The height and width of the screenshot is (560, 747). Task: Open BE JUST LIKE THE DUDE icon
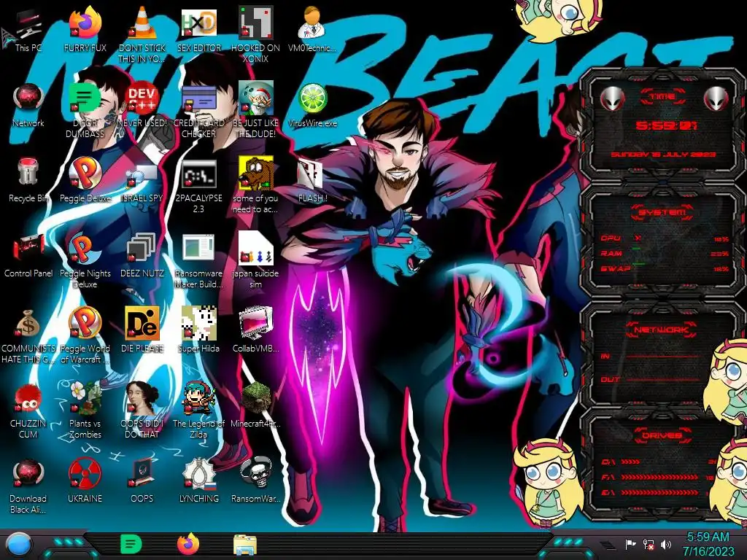click(255, 111)
